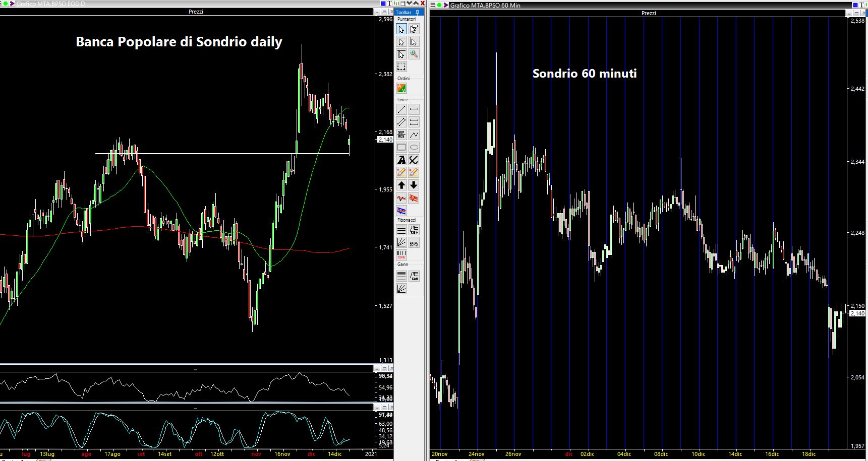Viewport: 868px width, 461px height.
Task: Collapse daily chart window with down chevron
Action: pyautogui.click(x=410, y=4)
